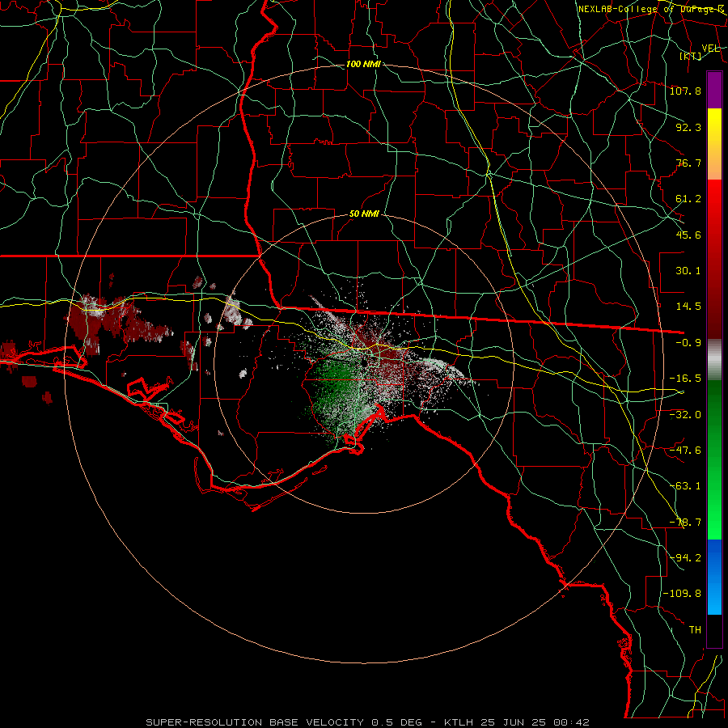Click the 'TH' label on the legend
This screenshot has height=728, width=728.
tap(695, 630)
